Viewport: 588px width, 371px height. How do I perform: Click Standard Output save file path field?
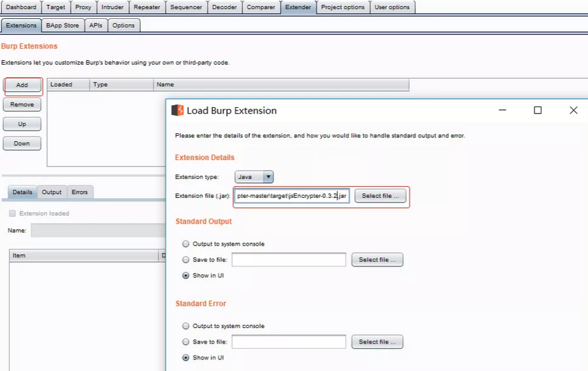pyautogui.click(x=289, y=259)
